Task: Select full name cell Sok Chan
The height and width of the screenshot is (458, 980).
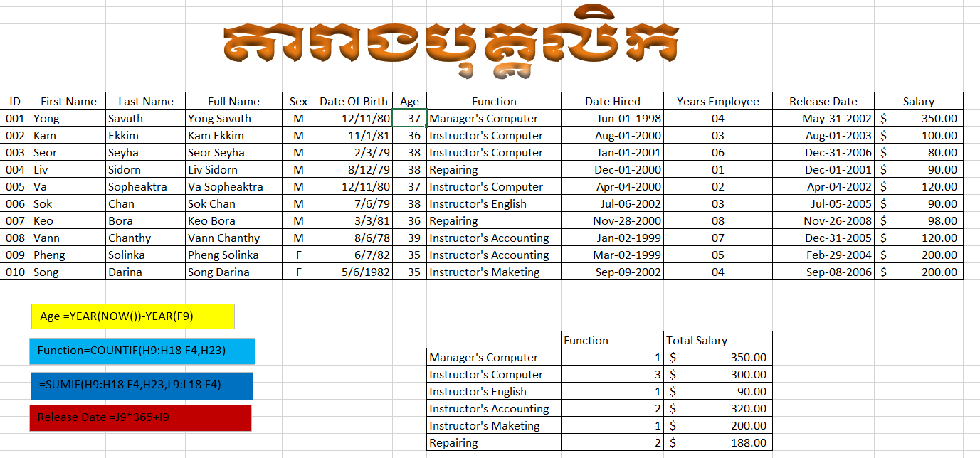Action: pos(233,203)
